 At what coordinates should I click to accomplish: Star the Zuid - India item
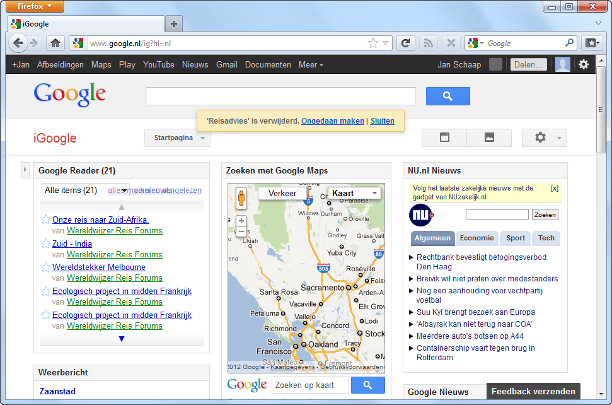(46, 244)
